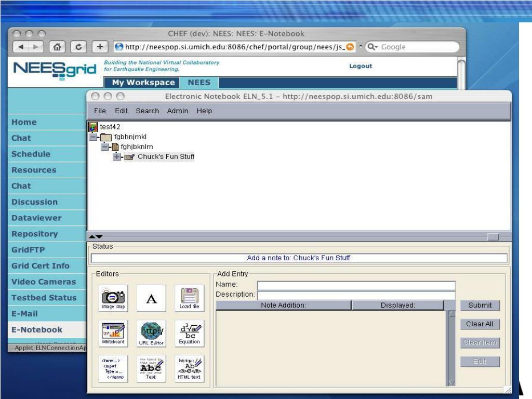Screen dimensions: 532x399
Task: Collapse the fgbhnjmkl folder node
Action: [93, 137]
